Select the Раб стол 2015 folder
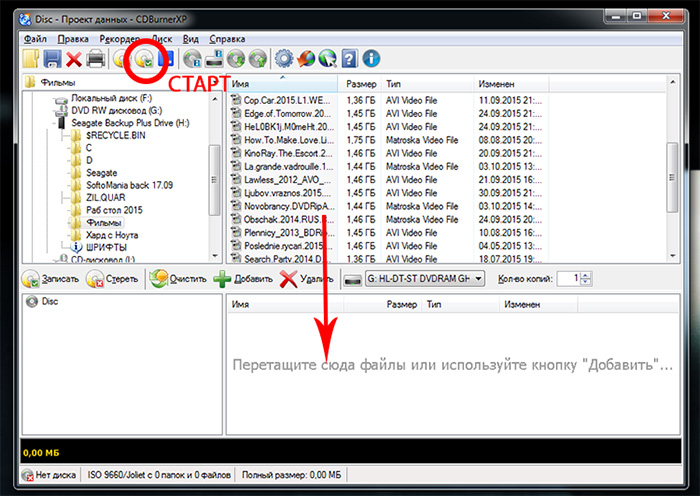Image resolution: width=700 pixels, height=496 pixels. pyautogui.click(x=114, y=210)
